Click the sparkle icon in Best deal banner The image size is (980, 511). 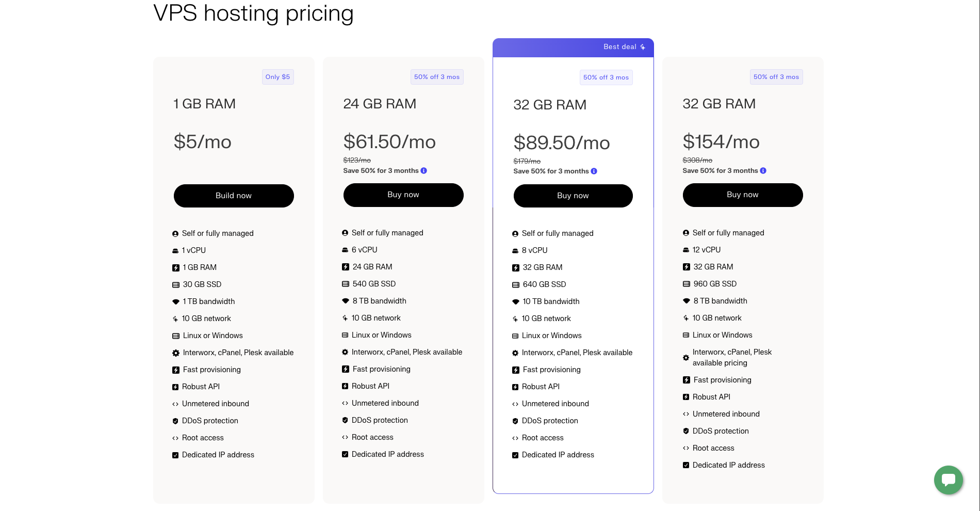[643, 47]
